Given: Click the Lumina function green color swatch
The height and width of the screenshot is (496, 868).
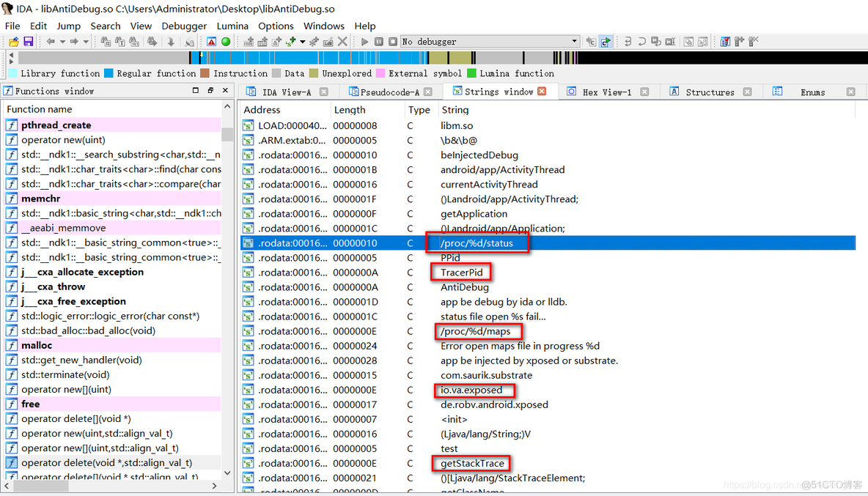Looking at the screenshot, I should 471,73.
